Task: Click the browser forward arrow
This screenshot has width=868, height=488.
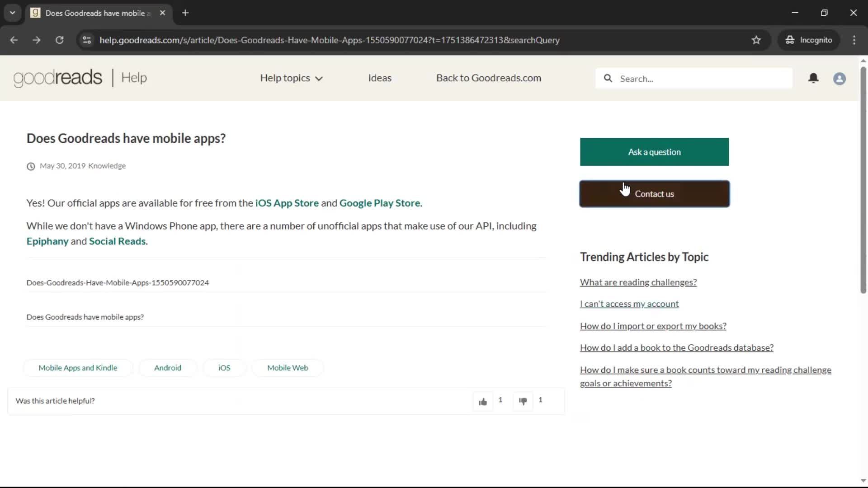Action: pyautogui.click(x=37, y=40)
